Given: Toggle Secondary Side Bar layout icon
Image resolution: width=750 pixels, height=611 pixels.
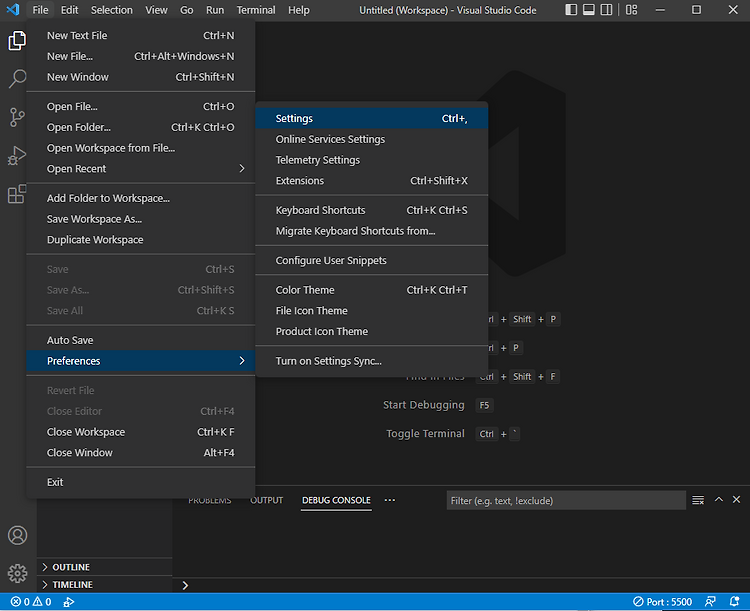Looking at the screenshot, I should click(607, 10).
